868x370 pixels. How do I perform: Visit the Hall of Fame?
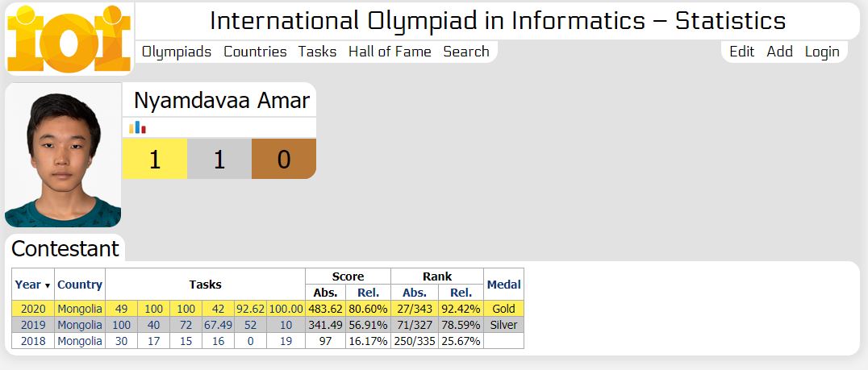tap(390, 52)
